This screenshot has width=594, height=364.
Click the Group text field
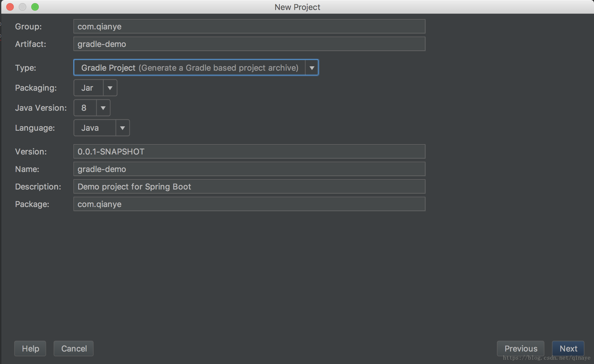[x=249, y=27]
